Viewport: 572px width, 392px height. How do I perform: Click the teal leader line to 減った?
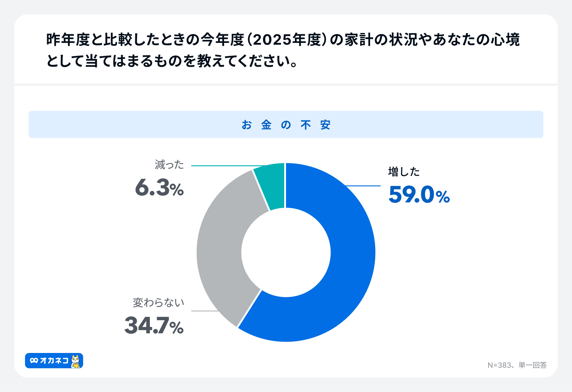coord(226,166)
